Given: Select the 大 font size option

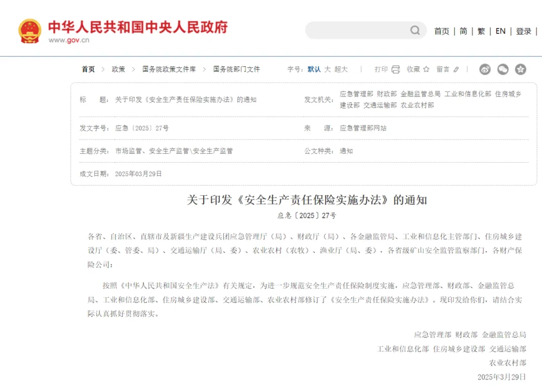Looking at the screenshot, I should pyautogui.click(x=329, y=69).
